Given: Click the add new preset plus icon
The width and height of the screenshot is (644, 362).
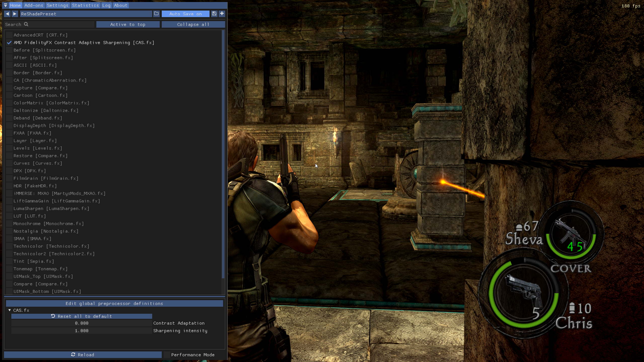Looking at the screenshot, I should 222,14.
